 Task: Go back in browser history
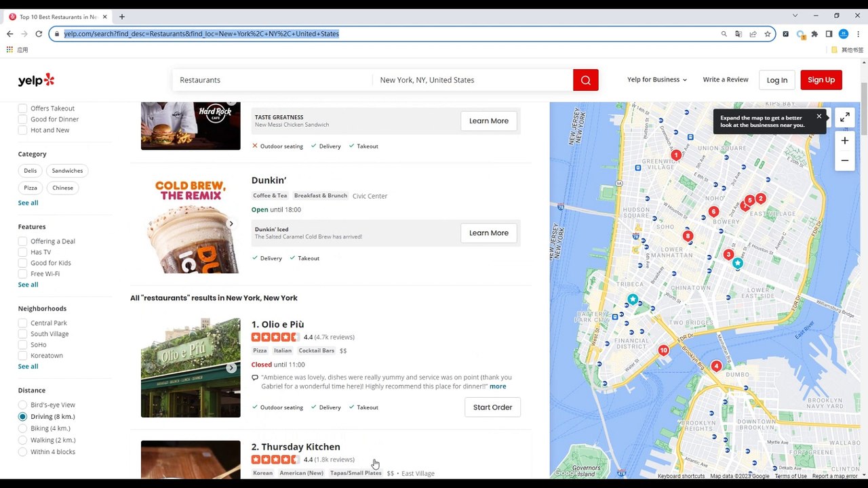click(x=9, y=33)
